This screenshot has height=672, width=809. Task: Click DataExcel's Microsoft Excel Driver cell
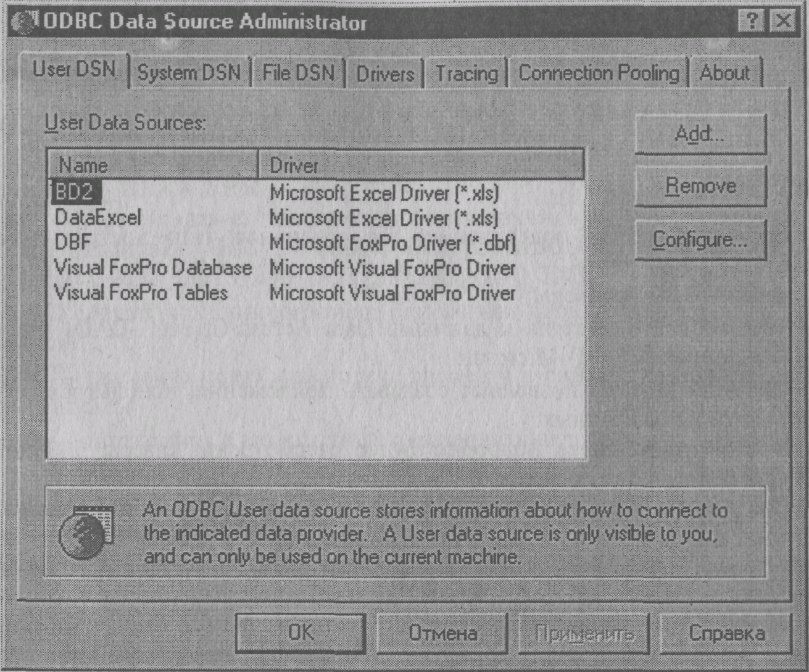384,218
